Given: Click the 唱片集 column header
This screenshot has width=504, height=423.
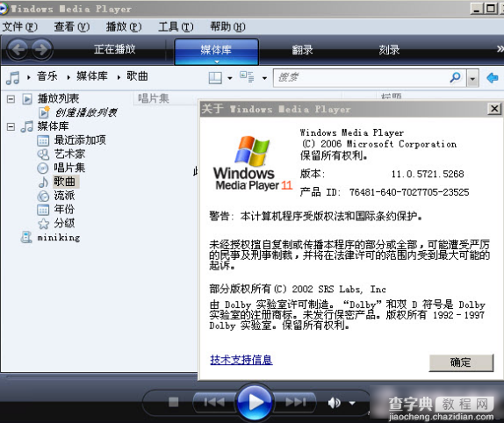Looking at the screenshot, I should 166,98.
